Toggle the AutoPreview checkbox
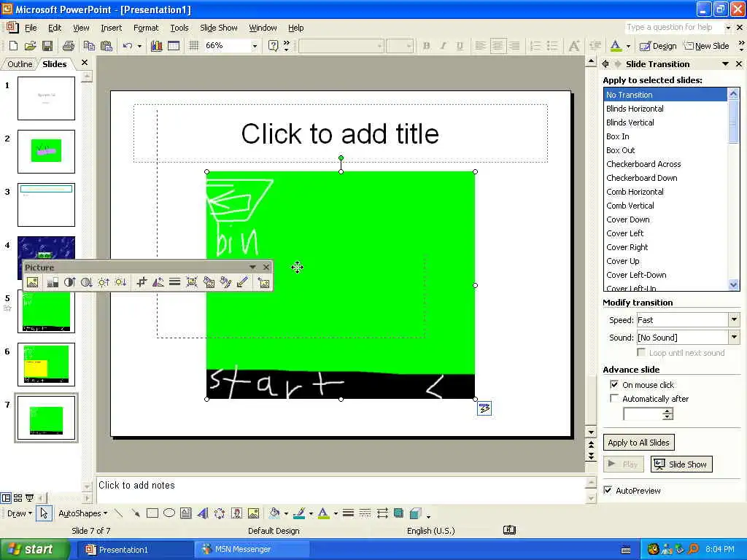 (x=608, y=490)
